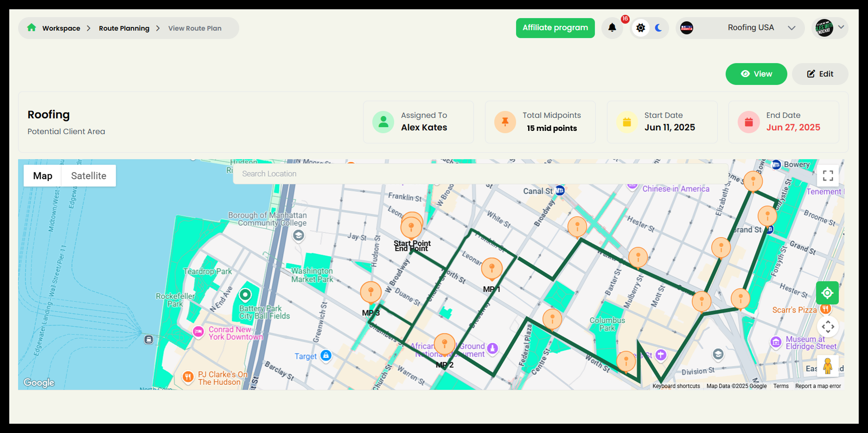Switch to dark mode moon icon
Image resolution: width=868 pixels, height=433 pixels.
pyautogui.click(x=658, y=28)
